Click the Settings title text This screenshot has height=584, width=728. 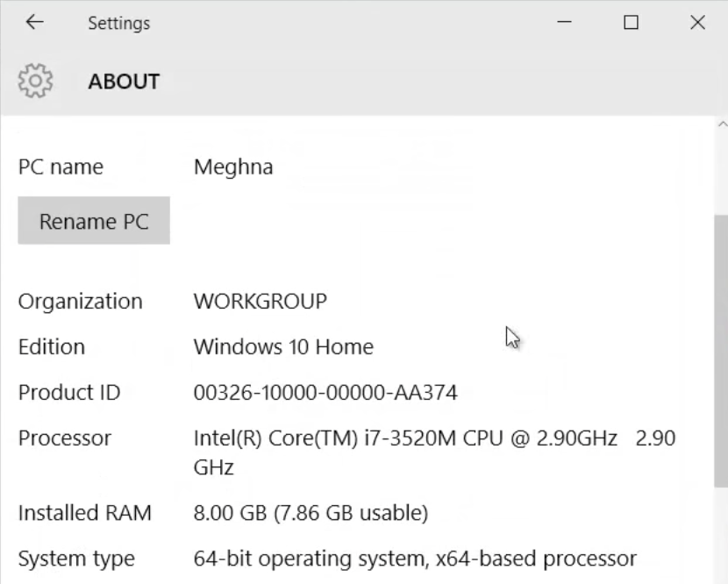pyautogui.click(x=118, y=23)
